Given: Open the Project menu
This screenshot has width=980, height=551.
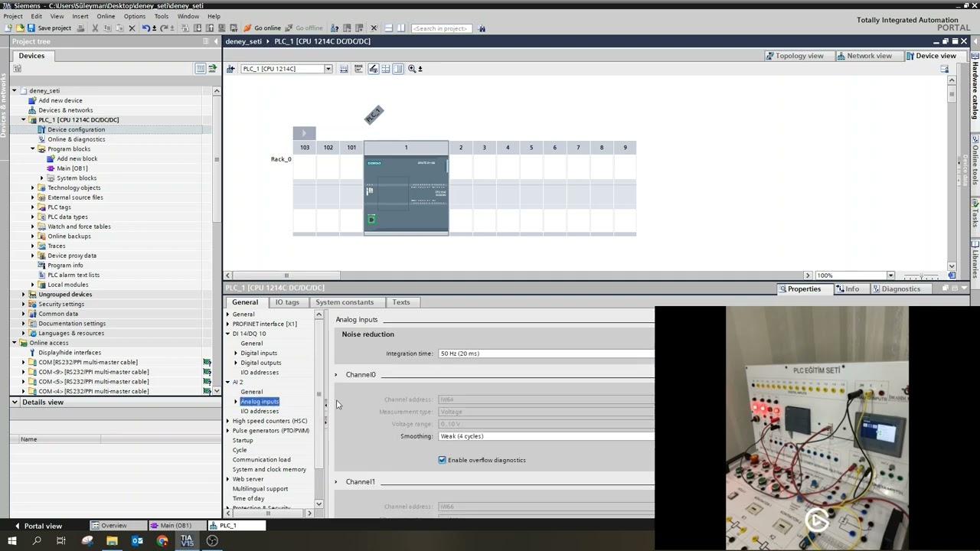Looking at the screenshot, I should 13,16.
